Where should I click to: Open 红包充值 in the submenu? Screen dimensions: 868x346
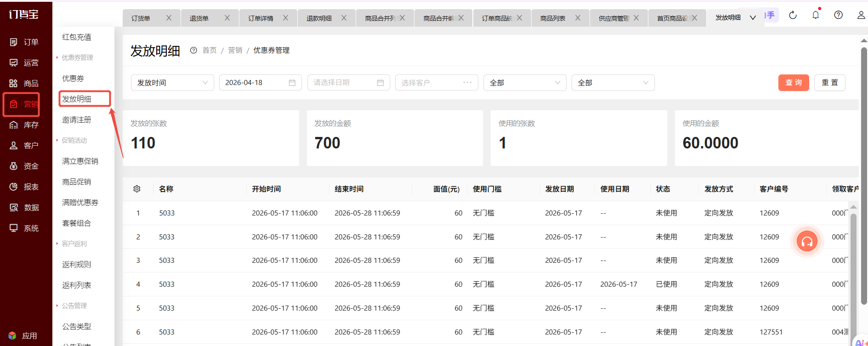[x=77, y=37]
